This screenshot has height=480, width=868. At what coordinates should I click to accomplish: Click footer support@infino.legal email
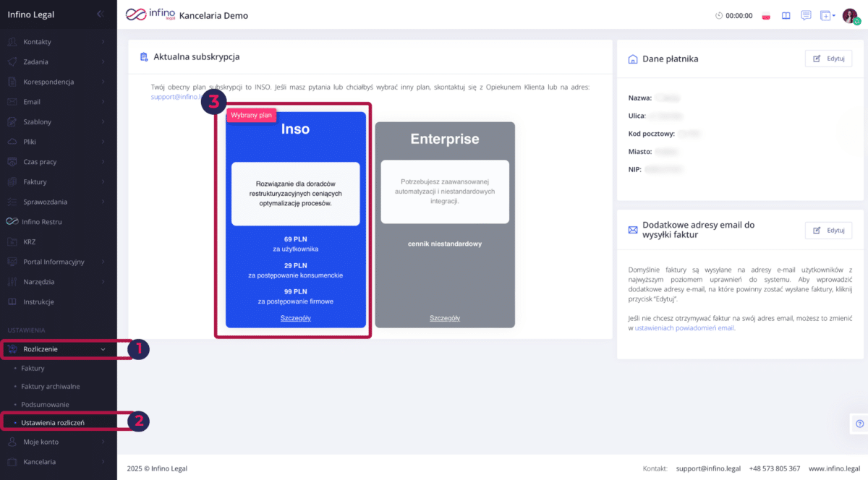(707, 468)
